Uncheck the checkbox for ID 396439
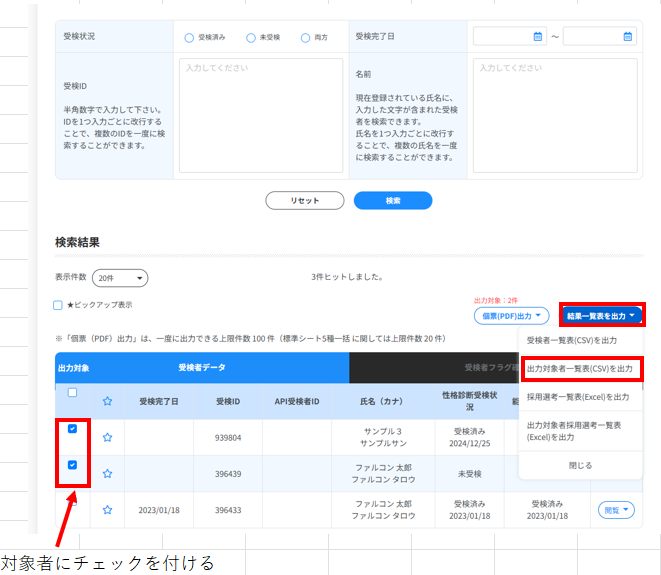This screenshot has height=575, width=661. coord(73,465)
